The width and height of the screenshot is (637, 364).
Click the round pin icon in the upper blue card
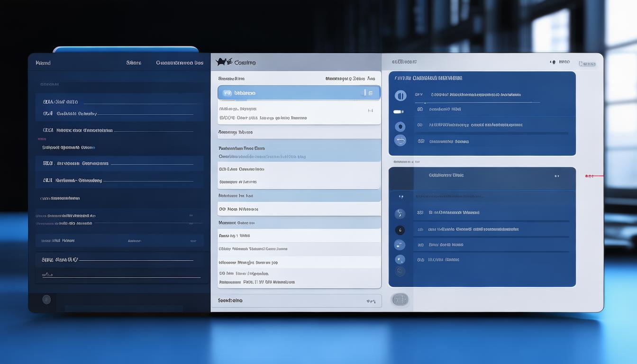click(400, 127)
